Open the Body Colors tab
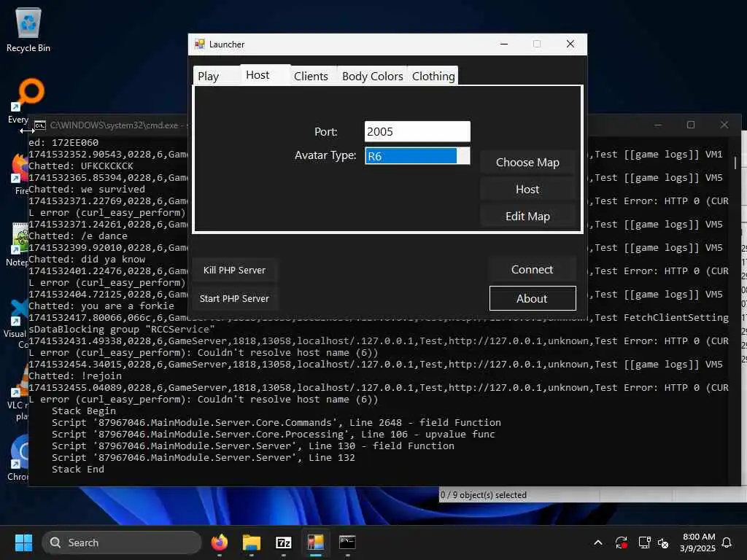The height and width of the screenshot is (560, 747). (372, 76)
